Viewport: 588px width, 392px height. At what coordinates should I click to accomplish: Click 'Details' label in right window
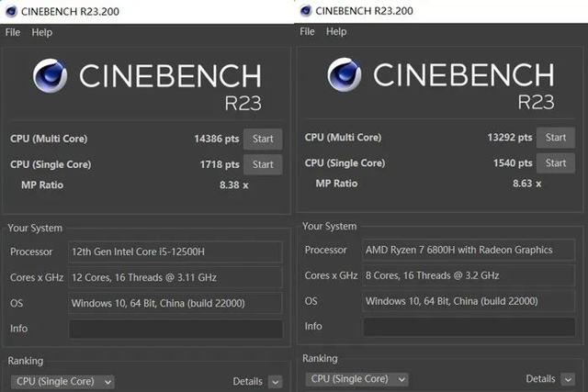pyautogui.click(x=540, y=379)
